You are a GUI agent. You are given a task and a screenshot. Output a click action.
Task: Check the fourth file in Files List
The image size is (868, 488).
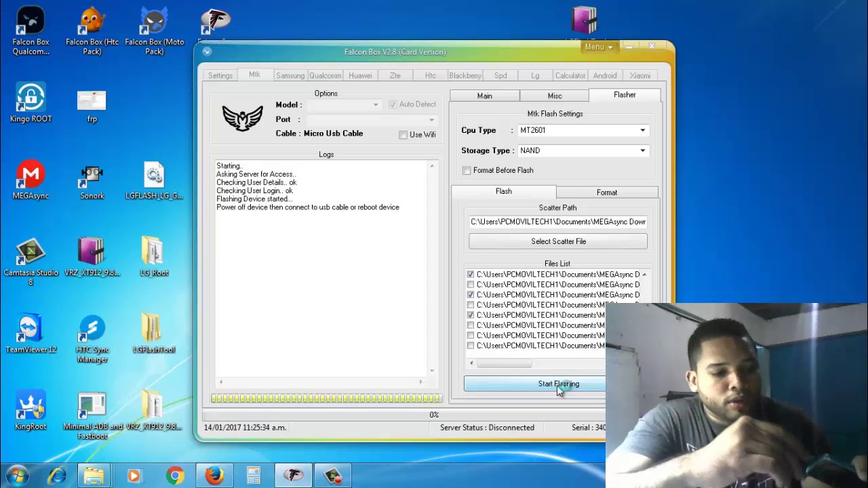471,305
